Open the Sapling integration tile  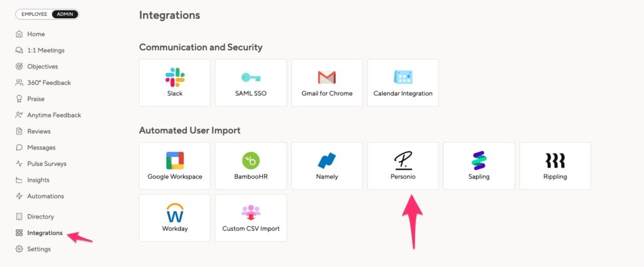[479, 166]
